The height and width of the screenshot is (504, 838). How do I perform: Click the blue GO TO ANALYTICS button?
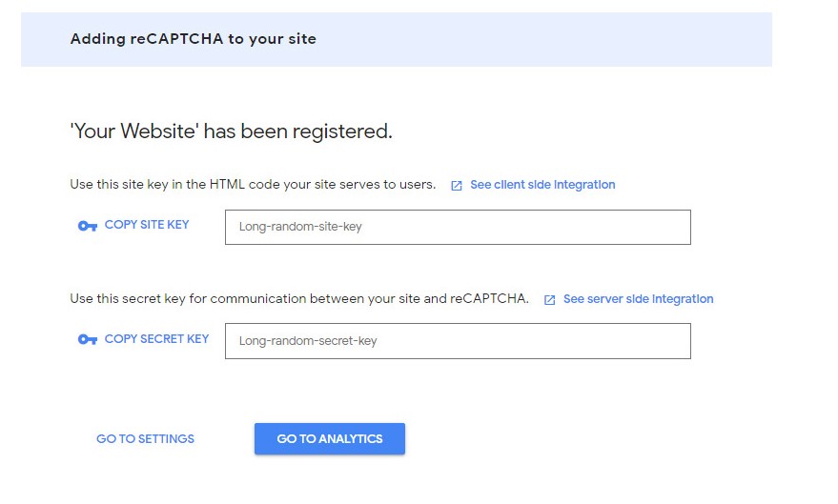click(330, 439)
